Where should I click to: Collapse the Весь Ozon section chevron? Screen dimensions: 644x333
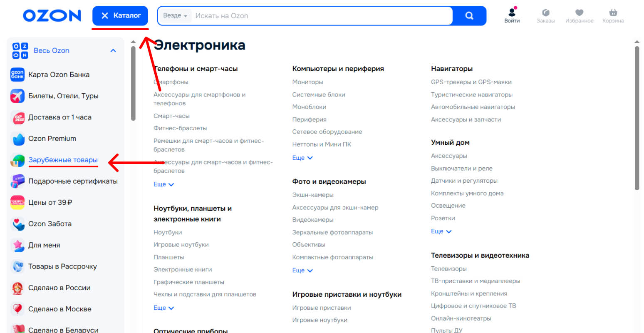113,51
